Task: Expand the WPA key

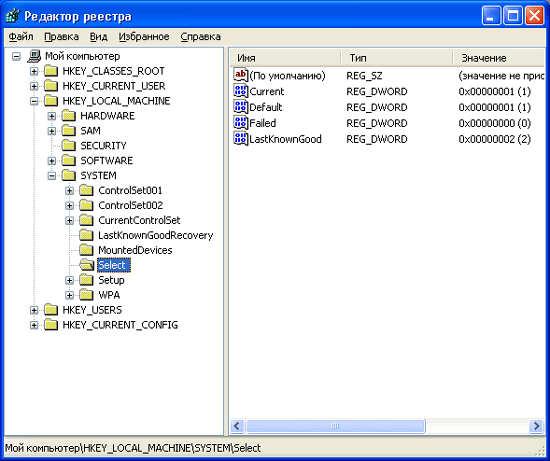Action: coord(69,295)
